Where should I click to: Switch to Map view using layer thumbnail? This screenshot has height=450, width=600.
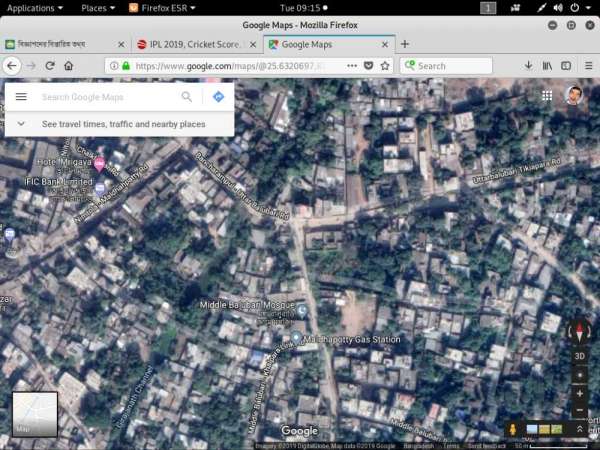[35, 414]
